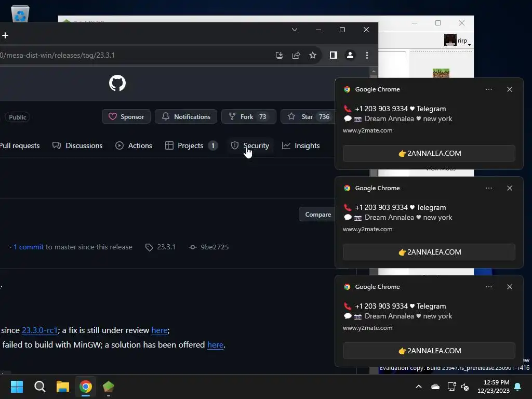The image size is (532, 399).
Task: Open the Insights tab
Action: tap(301, 145)
